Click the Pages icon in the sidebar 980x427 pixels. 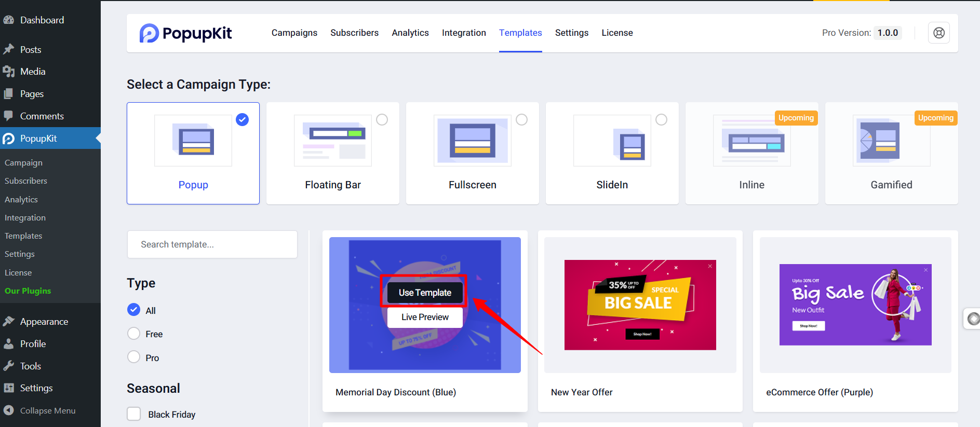(x=8, y=94)
